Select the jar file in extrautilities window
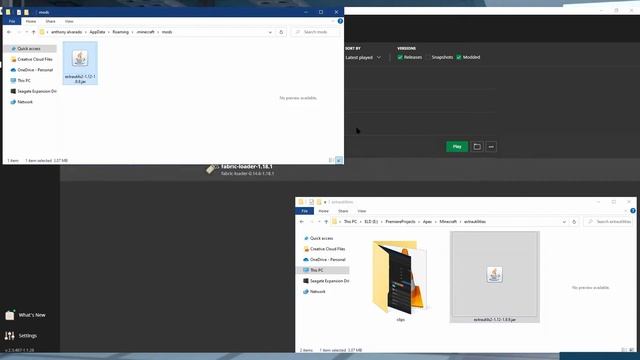 [495, 277]
